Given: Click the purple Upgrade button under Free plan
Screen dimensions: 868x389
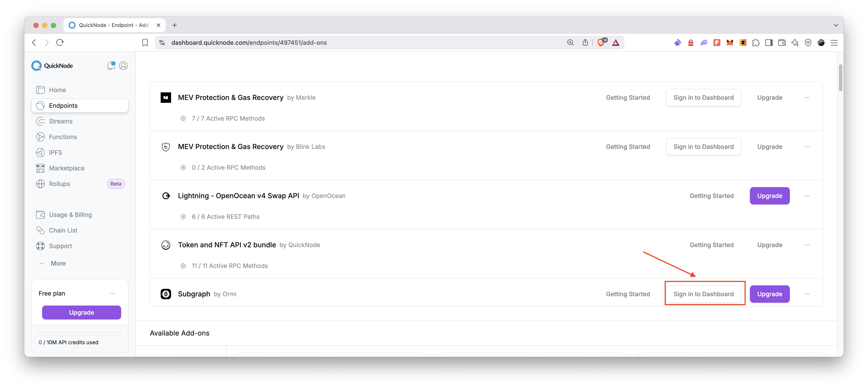Looking at the screenshot, I should pos(82,312).
